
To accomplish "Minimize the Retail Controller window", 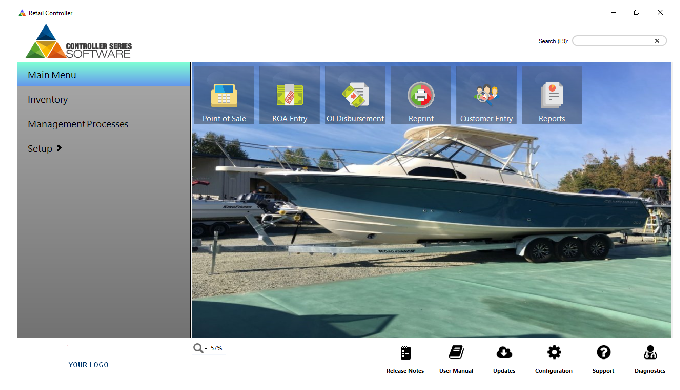I will (613, 13).
